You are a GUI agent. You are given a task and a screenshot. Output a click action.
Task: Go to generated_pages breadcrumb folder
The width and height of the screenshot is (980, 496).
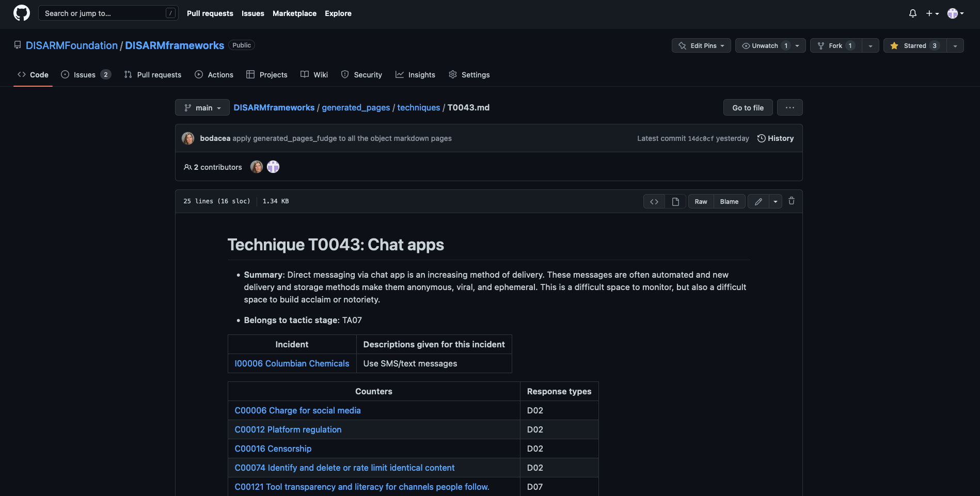coord(356,107)
